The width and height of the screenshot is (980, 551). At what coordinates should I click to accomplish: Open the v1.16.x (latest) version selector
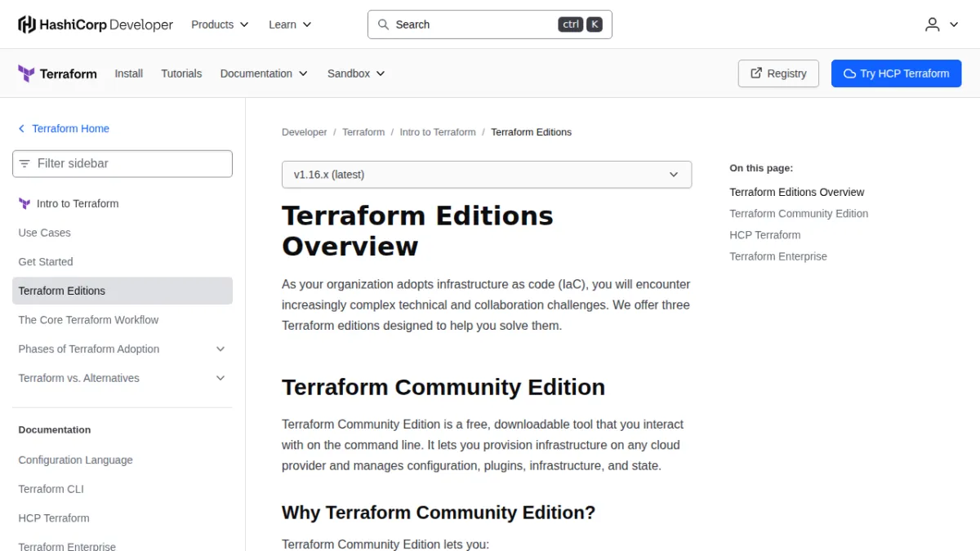point(487,175)
